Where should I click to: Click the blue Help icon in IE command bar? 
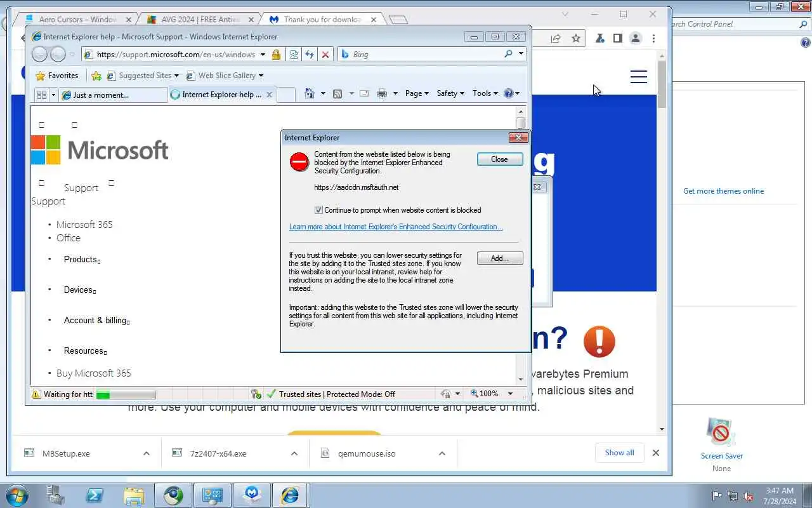coord(508,93)
